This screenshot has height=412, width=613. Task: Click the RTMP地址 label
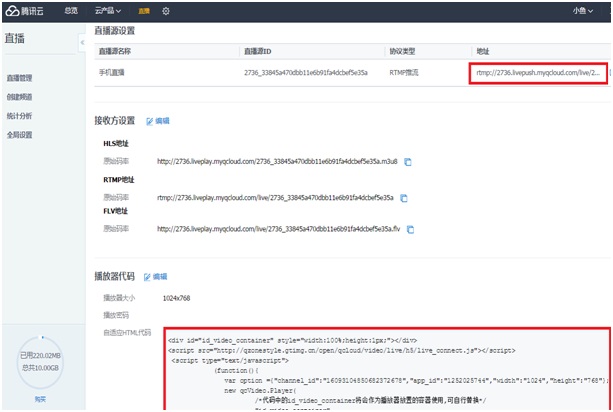[118, 180]
